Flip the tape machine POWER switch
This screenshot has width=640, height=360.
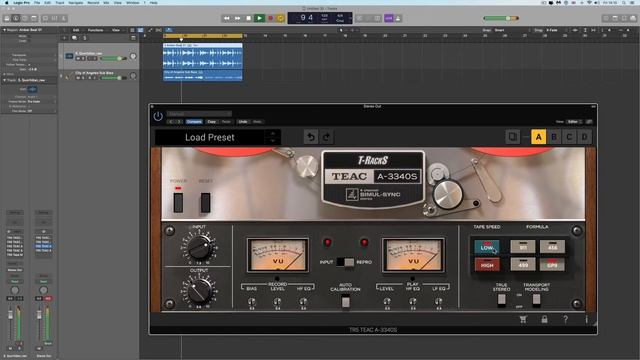tap(178, 202)
